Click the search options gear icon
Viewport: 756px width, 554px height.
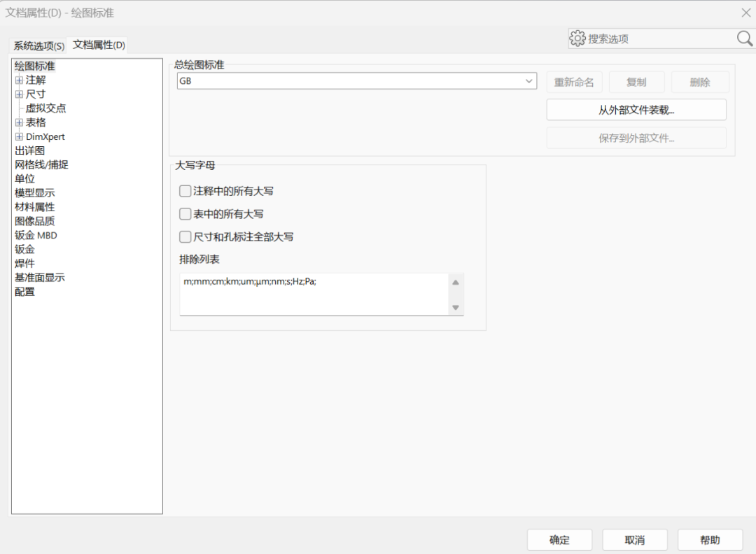tap(577, 38)
